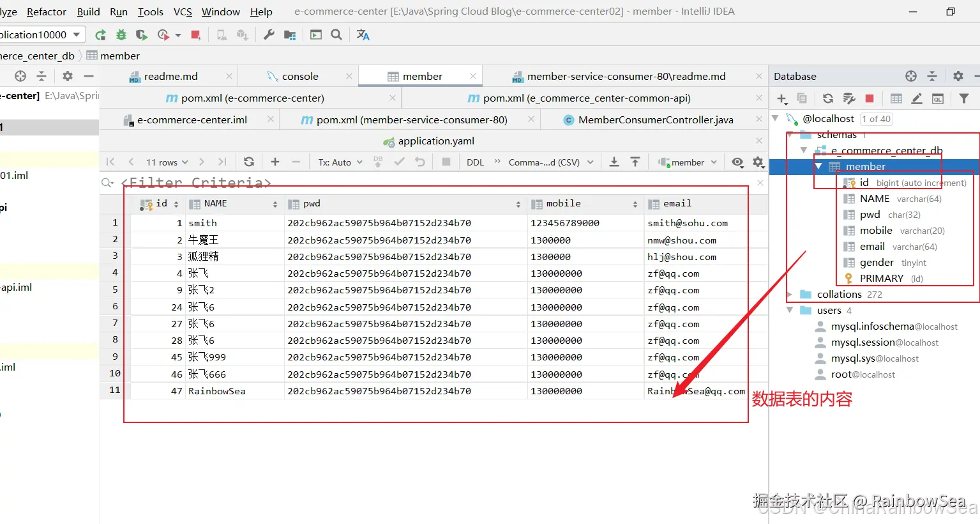Sort by the pwd column header
980x524 pixels.
[x=405, y=204]
